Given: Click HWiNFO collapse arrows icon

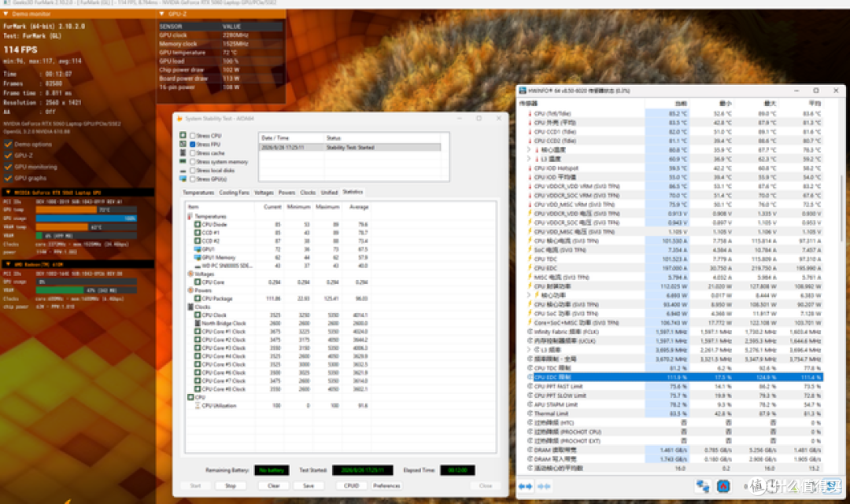Looking at the screenshot, I should (544, 486).
